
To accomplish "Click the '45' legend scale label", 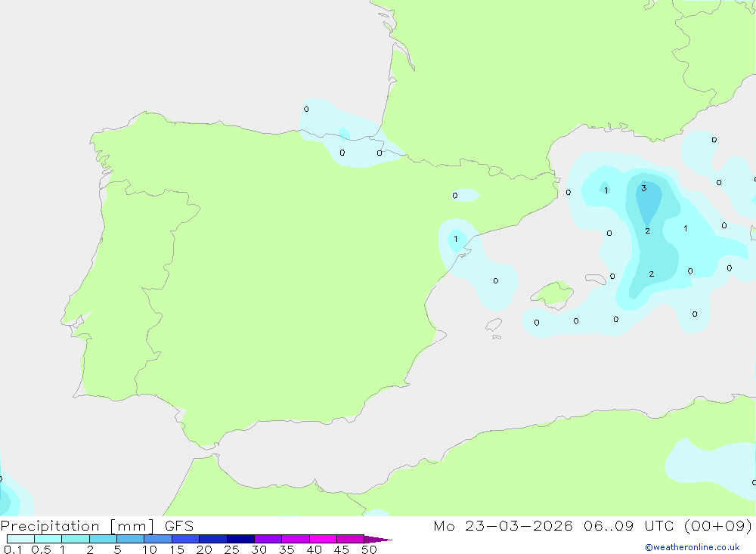I will tap(342, 549).
